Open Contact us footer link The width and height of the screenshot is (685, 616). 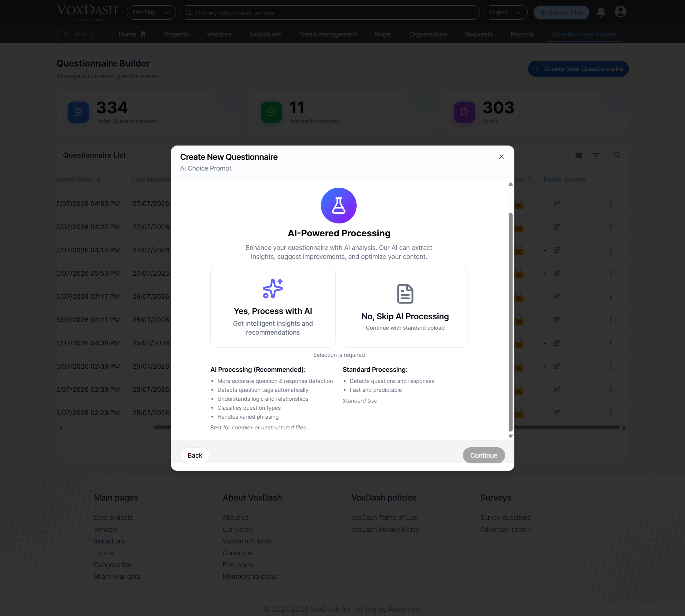239,553
